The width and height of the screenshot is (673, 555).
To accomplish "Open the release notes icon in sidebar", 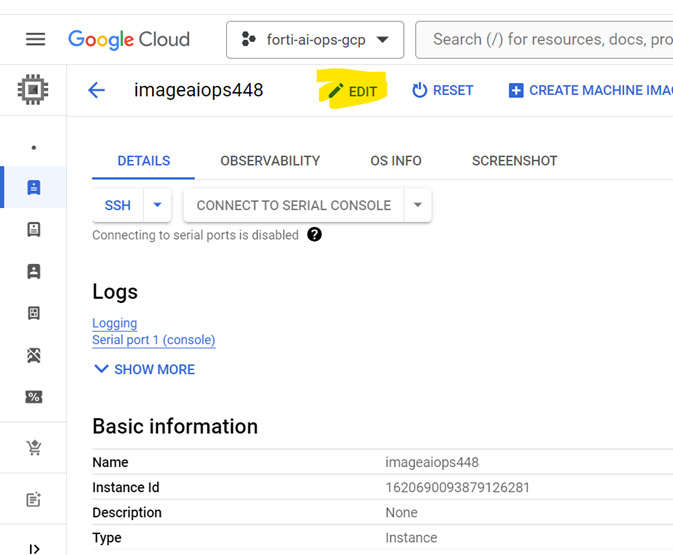I will pos(34,499).
